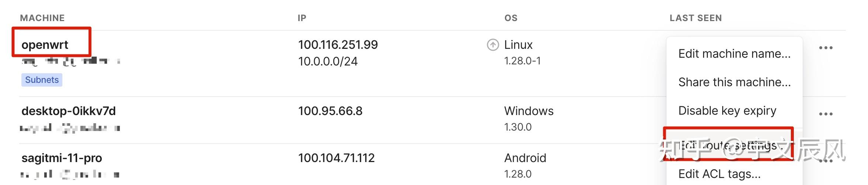Open the desktop-0ikkv7d machine page

coord(69,111)
